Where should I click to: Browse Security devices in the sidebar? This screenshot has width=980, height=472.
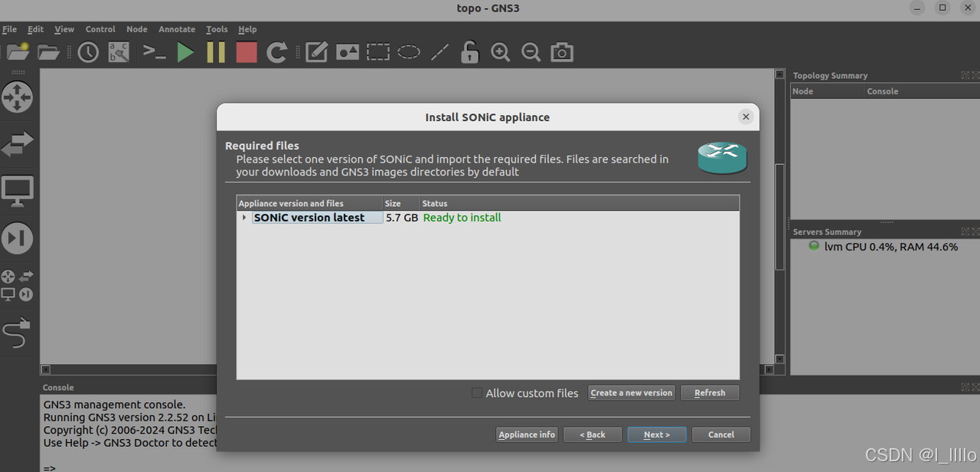(17, 238)
